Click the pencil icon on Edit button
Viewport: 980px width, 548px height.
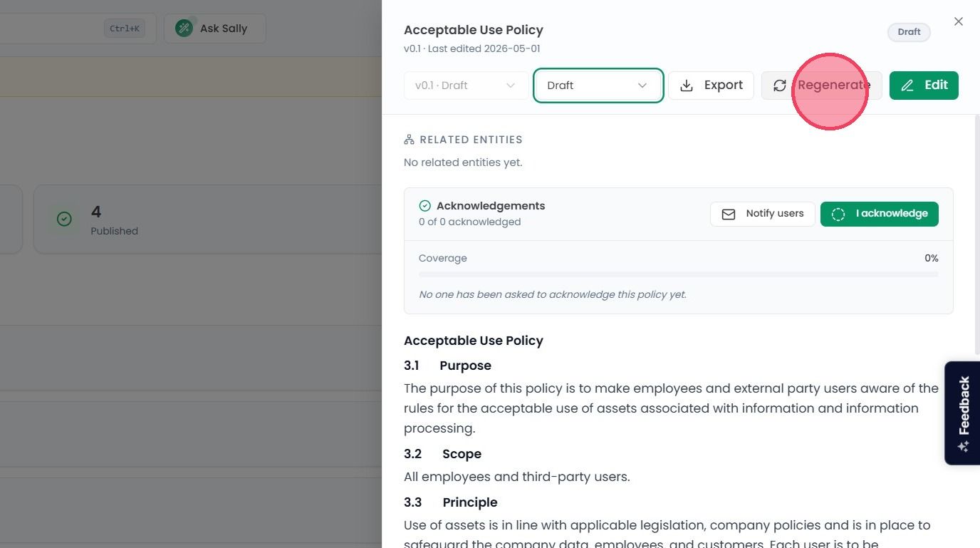(x=907, y=86)
